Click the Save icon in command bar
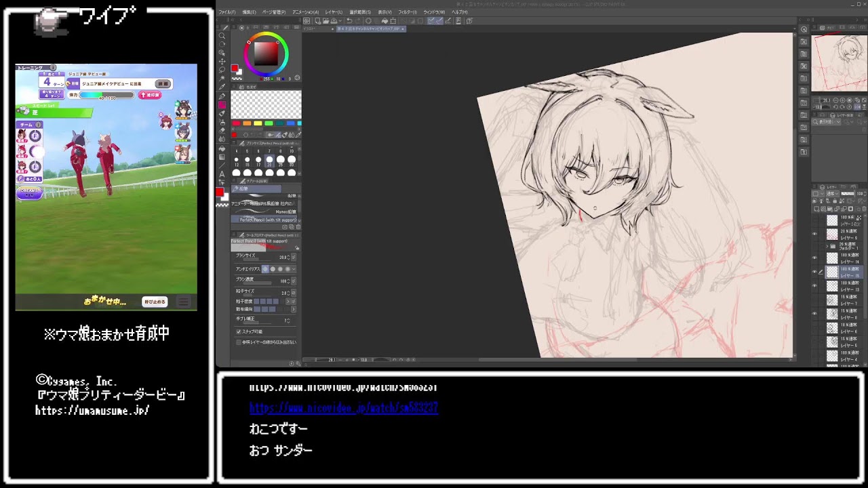 point(334,20)
